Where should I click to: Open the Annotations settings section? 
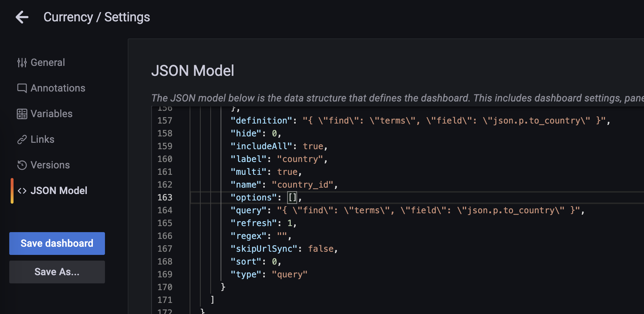[x=58, y=88]
